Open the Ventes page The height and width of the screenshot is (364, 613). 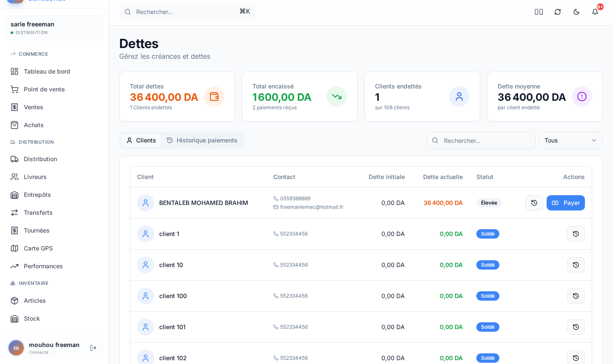click(x=54, y=107)
